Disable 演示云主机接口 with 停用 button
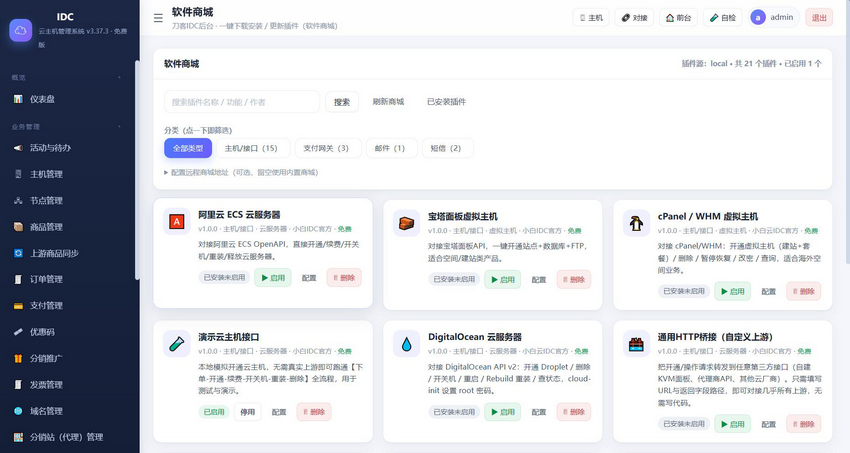The width and height of the screenshot is (850, 453). click(248, 412)
